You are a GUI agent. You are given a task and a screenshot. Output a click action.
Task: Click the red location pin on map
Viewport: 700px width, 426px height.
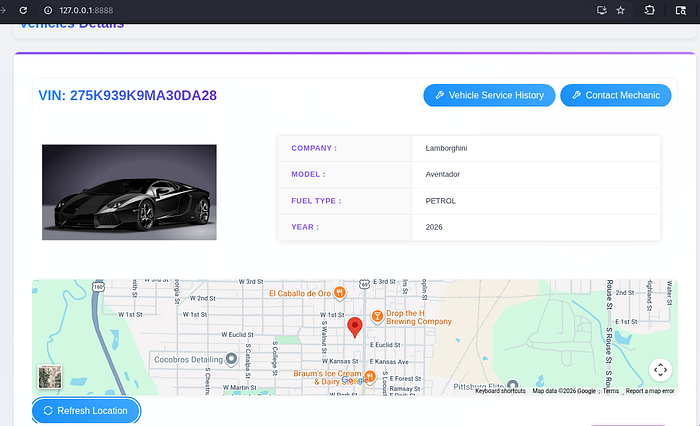point(355,327)
